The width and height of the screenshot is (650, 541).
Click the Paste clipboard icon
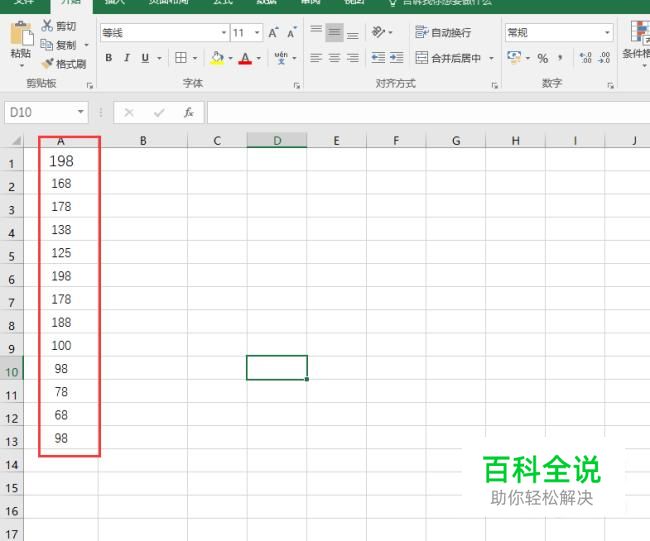click(21, 33)
